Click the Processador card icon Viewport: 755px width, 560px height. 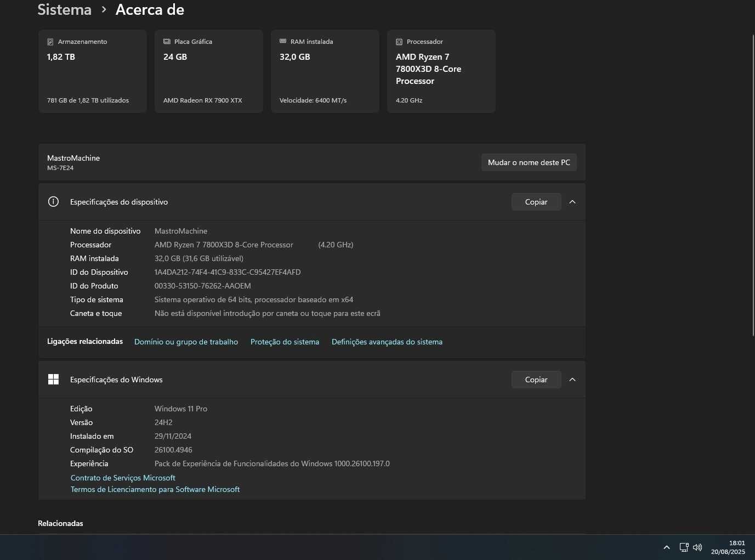pos(399,42)
